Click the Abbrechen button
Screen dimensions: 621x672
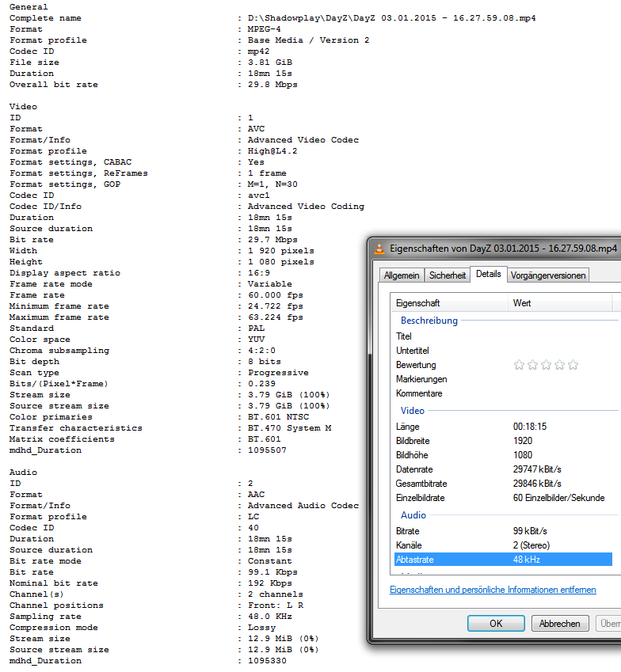(x=560, y=623)
